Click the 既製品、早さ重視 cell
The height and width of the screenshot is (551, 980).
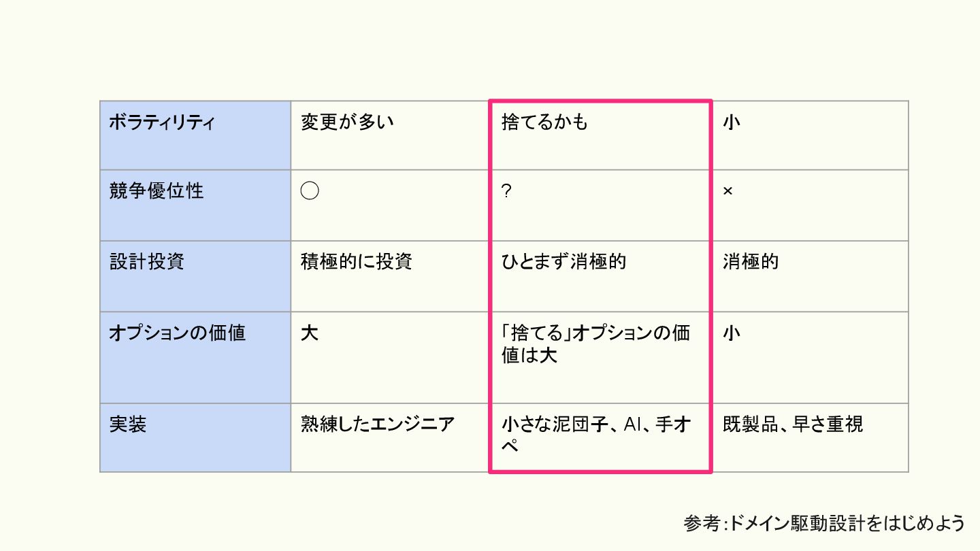click(x=810, y=437)
